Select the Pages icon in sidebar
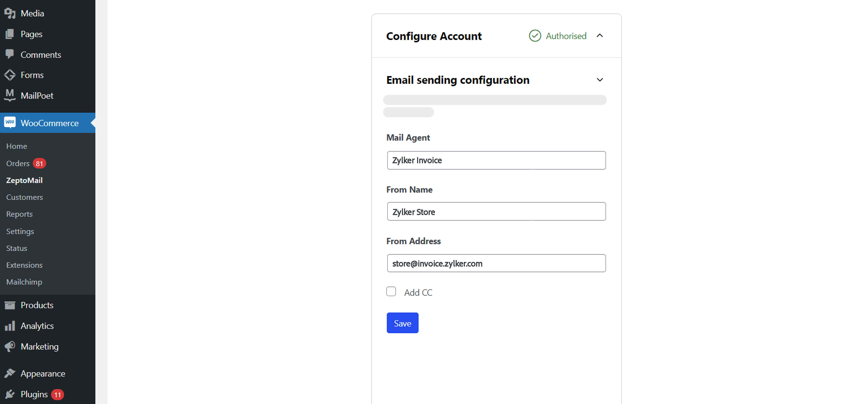This screenshot has width=868, height=404. point(10,34)
